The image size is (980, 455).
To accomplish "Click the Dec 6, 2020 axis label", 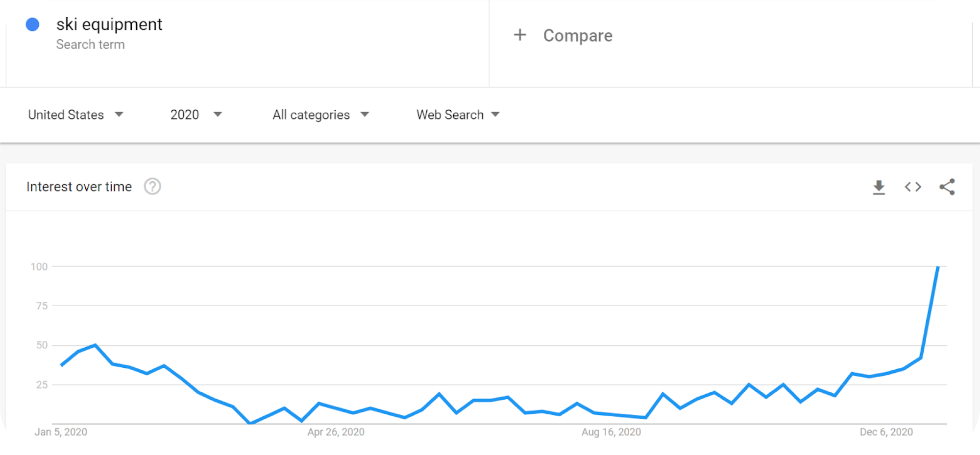I will coord(886,432).
